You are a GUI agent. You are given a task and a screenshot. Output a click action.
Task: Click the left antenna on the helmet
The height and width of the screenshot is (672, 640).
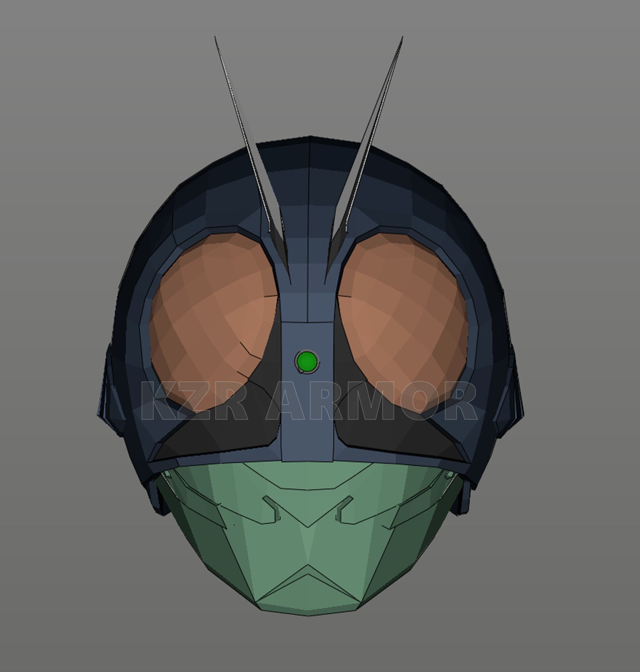[252, 160]
